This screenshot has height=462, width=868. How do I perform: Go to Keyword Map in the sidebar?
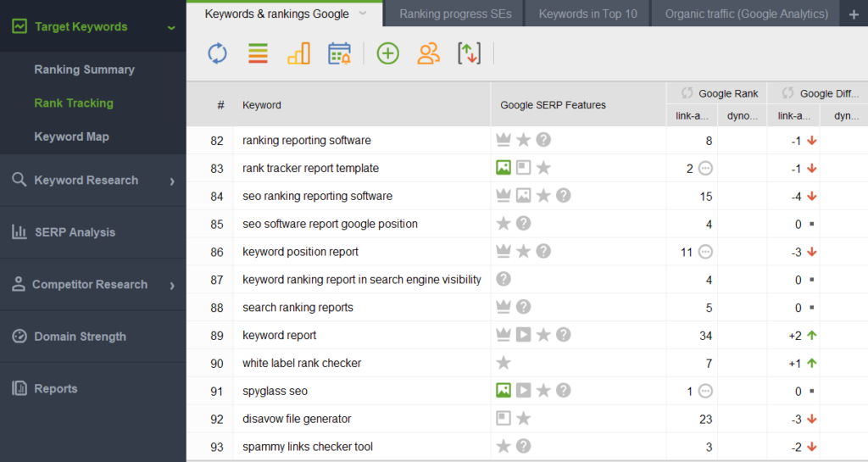tap(71, 136)
